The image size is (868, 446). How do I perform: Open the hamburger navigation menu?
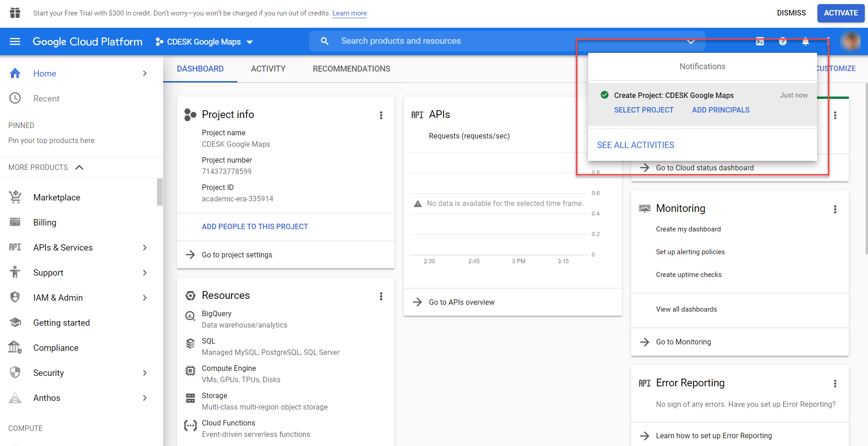click(x=15, y=41)
